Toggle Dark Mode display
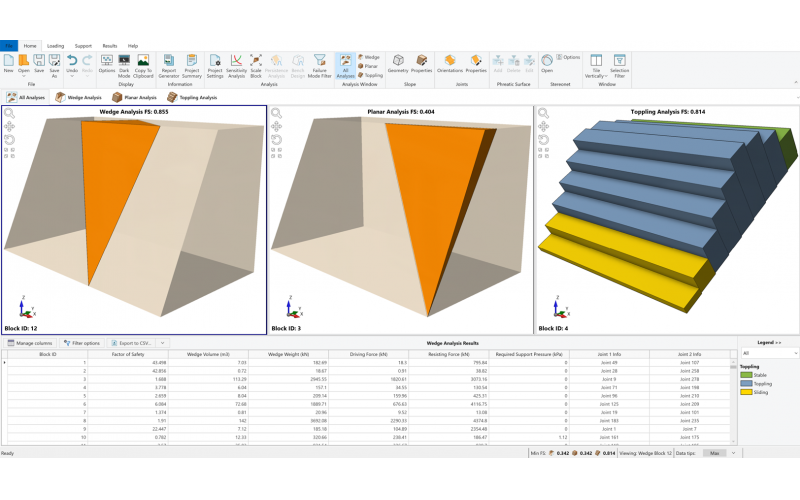The width and height of the screenshot is (800, 500). (x=124, y=65)
